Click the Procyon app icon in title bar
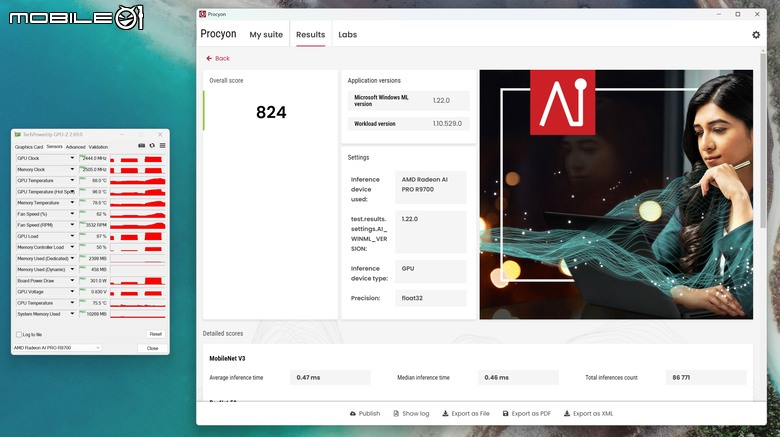This screenshot has width=780, height=437. pyautogui.click(x=202, y=14)
